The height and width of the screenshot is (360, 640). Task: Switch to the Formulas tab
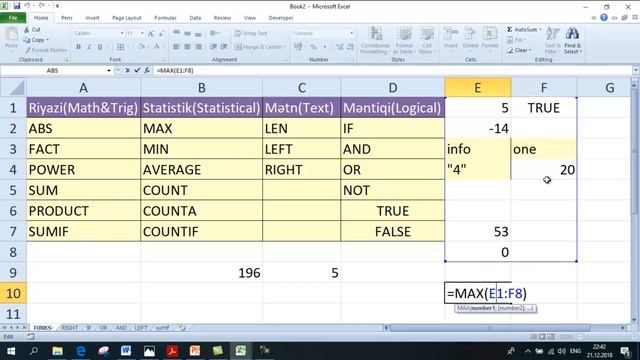165,18
